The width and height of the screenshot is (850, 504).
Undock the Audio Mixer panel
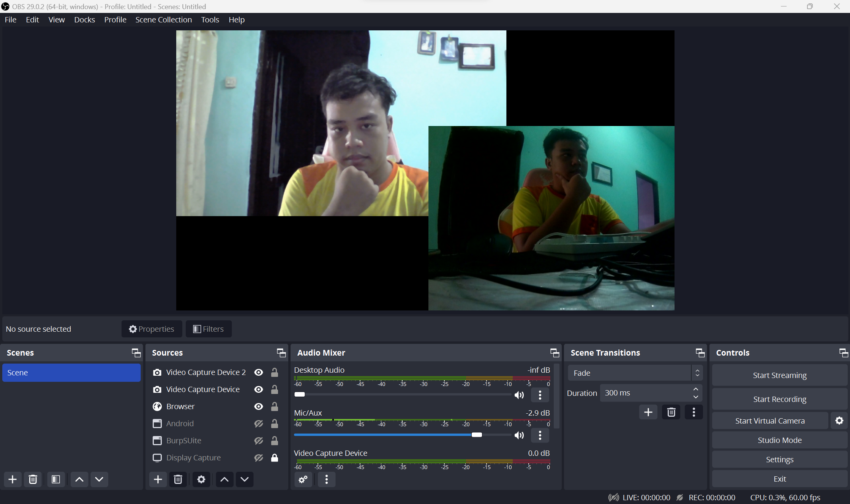[x=555, y=353]
